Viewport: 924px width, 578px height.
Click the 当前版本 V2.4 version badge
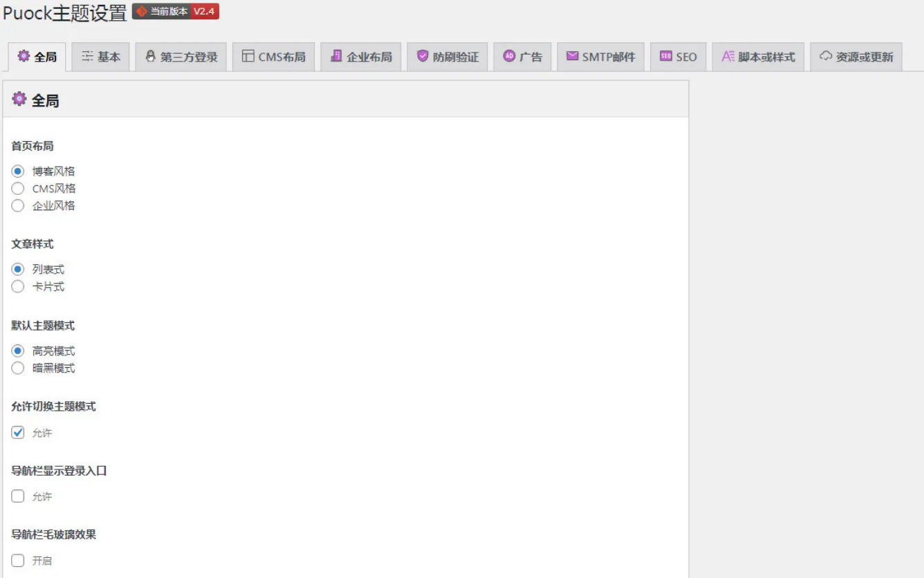click(176, 12)
